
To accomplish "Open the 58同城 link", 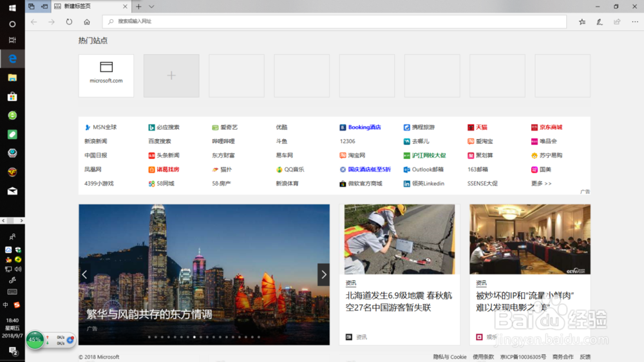I will point(162,184).
